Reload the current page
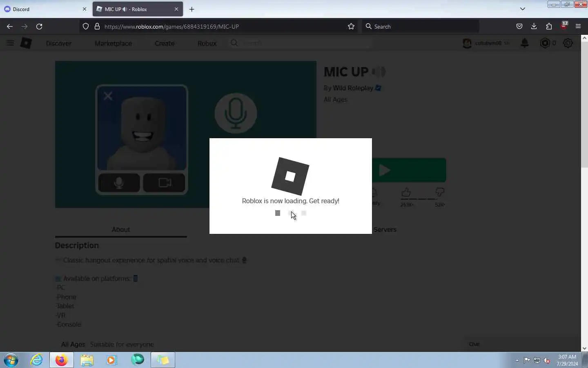This screenshot has width=588, height=368. [x=39, y=27]
